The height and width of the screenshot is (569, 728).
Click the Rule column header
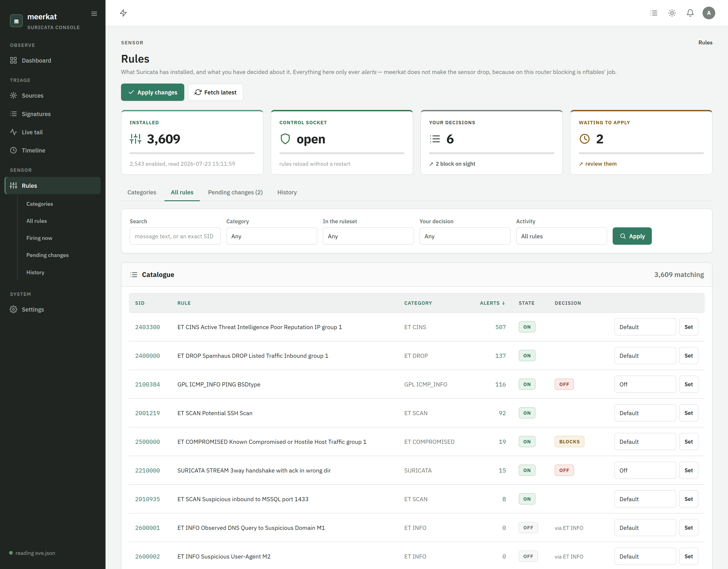tap(184, 303)
